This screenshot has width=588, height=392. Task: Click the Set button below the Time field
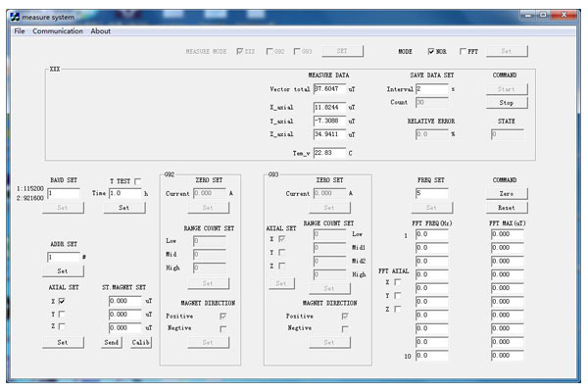[123, 208]
